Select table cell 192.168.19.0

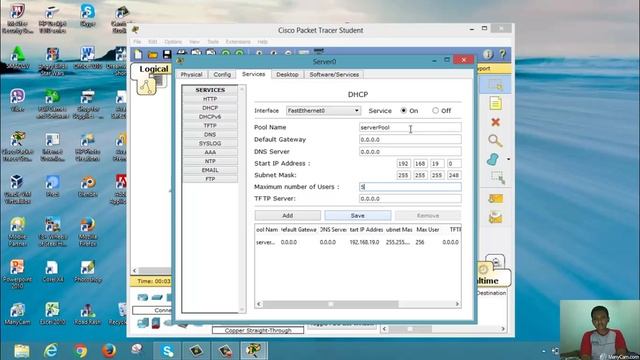click(364, 242)
